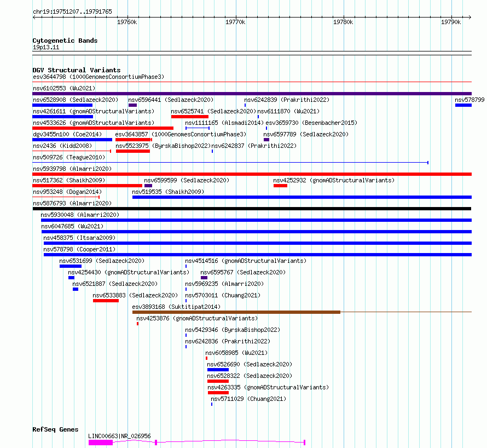Select the 19p13.11 band label
487x448 pixels.
(x=46, y=47)
